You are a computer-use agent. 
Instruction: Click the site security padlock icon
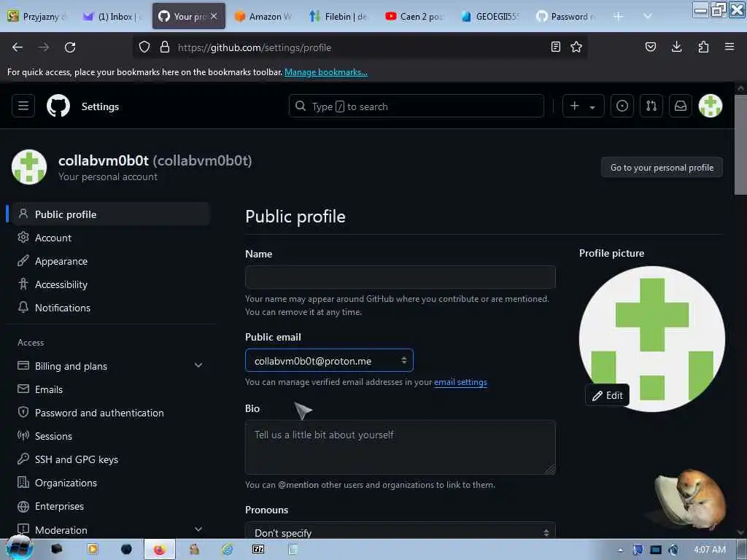tap(165, 47)
